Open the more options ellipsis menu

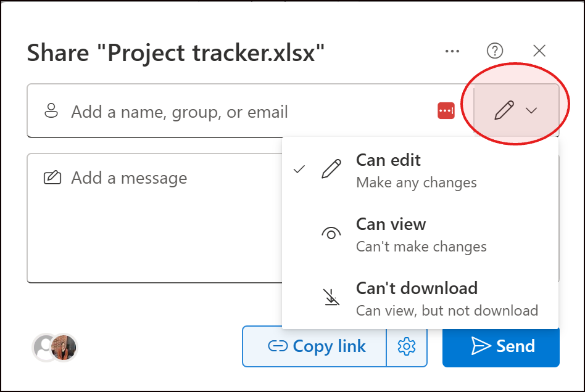(x=453, y=51)
